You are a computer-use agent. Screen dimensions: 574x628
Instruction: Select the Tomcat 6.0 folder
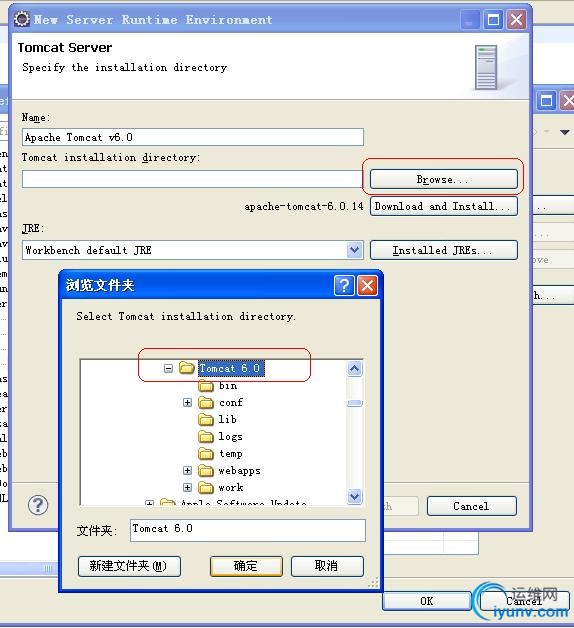(231, 368)
